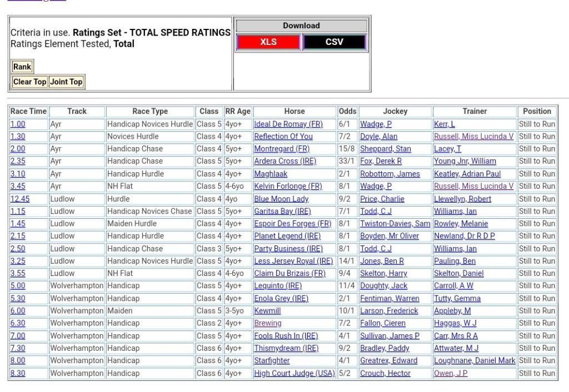The width and height of the screenshot is (569, 392).
Task: Open trainer Lacey, T
Action: coord(447,149)
